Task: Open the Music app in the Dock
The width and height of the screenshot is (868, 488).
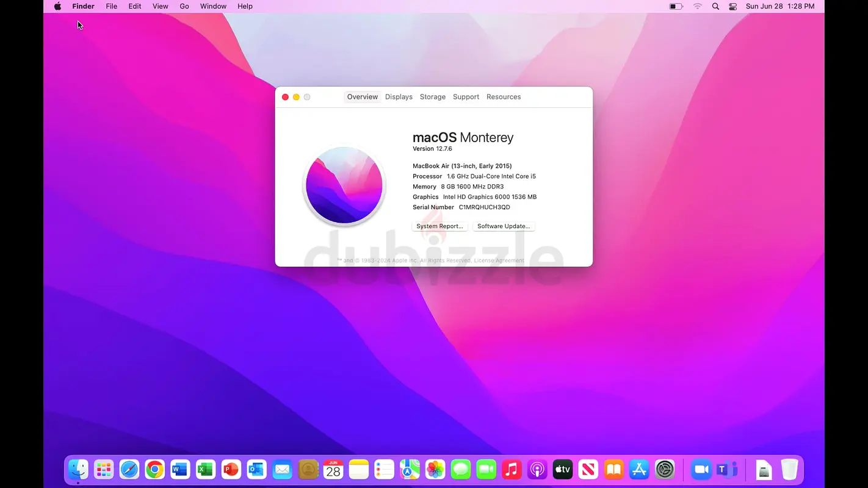Action: pyautogui.click(x=512, y=469)
